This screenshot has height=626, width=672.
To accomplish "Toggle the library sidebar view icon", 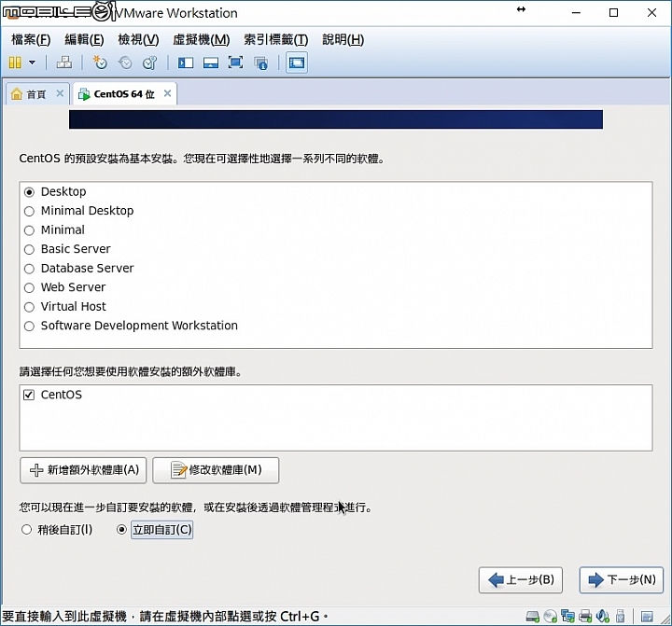I will pos(186,63).
